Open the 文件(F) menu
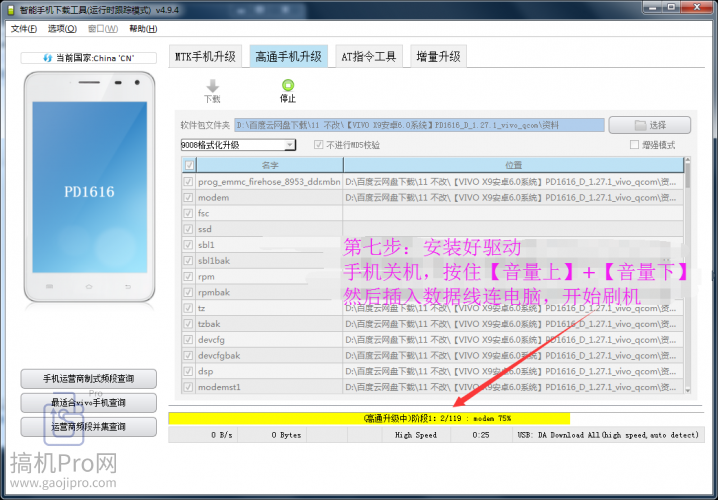This screenshot has height=500, width=718. point(24,29)
